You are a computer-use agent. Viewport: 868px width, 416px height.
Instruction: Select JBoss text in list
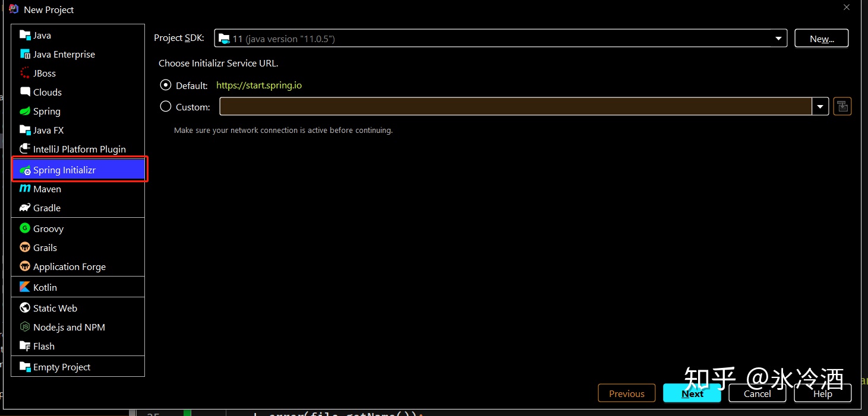pyautogui.click(x=45, y=74)
